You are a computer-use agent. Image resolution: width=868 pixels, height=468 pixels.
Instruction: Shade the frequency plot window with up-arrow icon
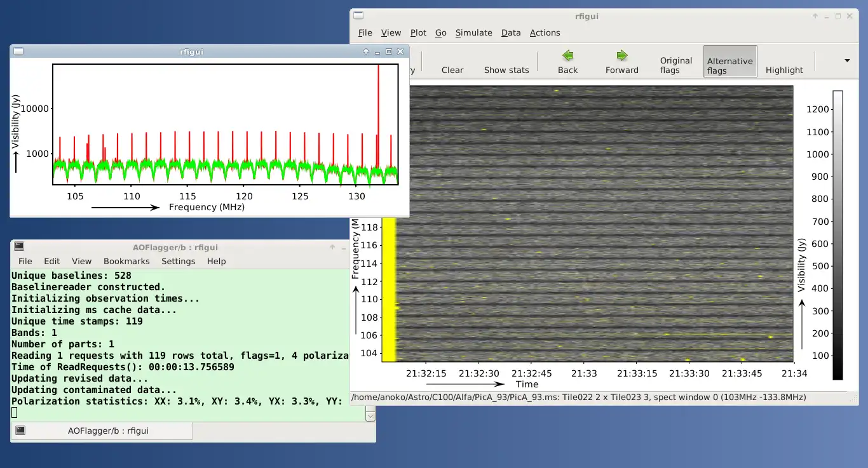366,52
